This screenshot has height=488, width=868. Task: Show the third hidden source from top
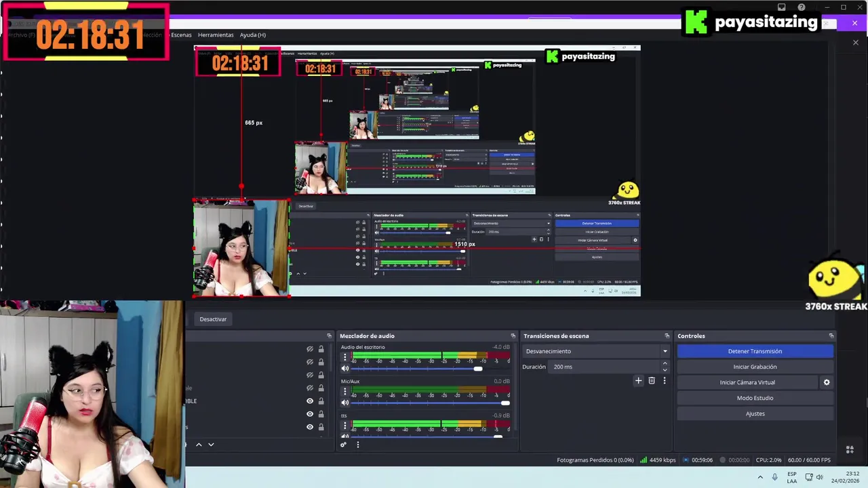[x=310, y=375]
